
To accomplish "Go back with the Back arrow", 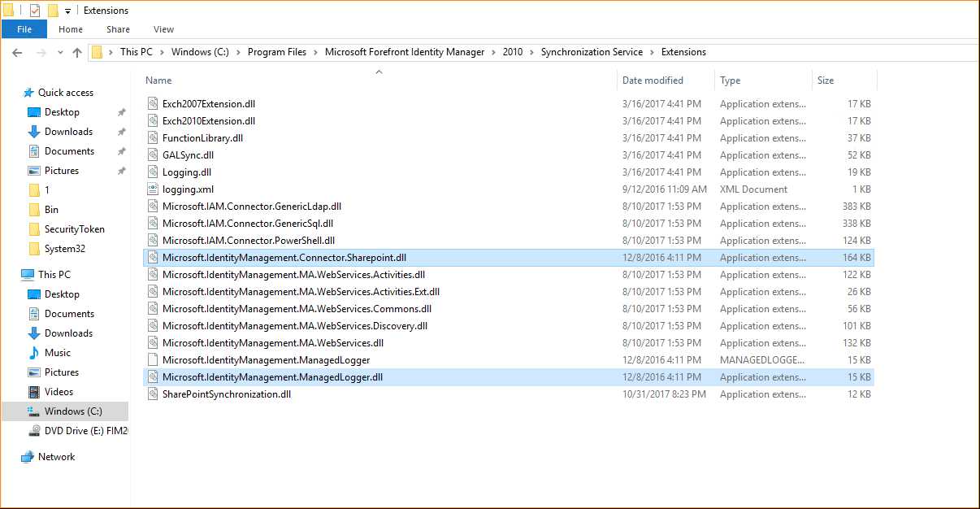I will [x=17, y=52].
